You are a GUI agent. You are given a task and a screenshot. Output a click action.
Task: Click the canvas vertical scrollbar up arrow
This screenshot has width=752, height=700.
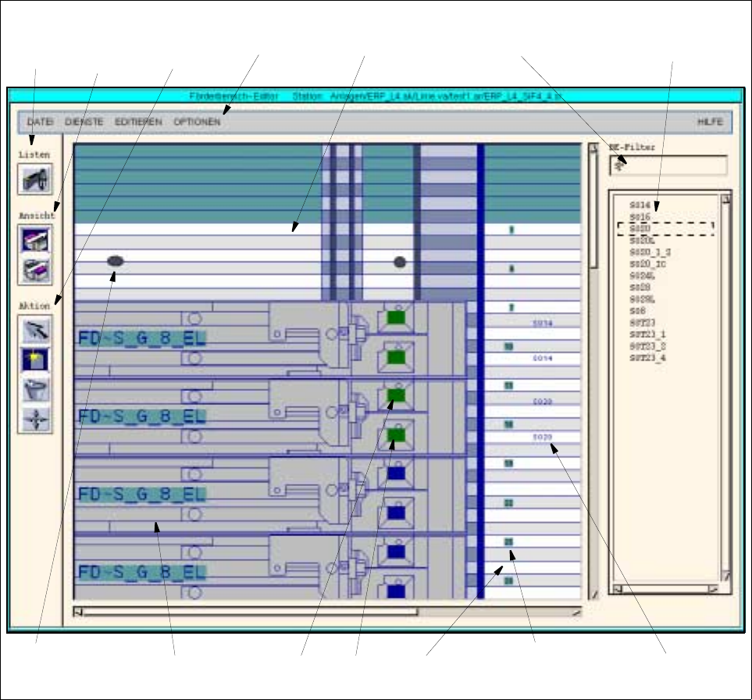(593, 148)
